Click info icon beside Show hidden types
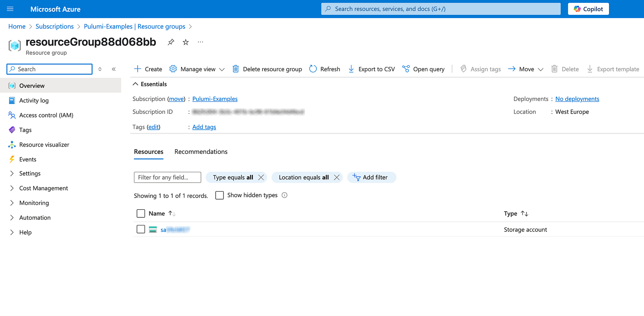Image resolution: width=644 pixels, height=316 pixels. pyautogui.click(x=285, y=195)
